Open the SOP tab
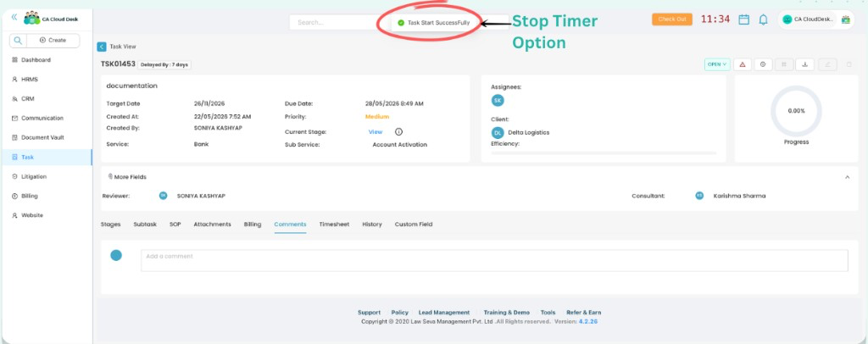Image resolution: width=868 pixels, height=344 pixels. pos(175,225)
